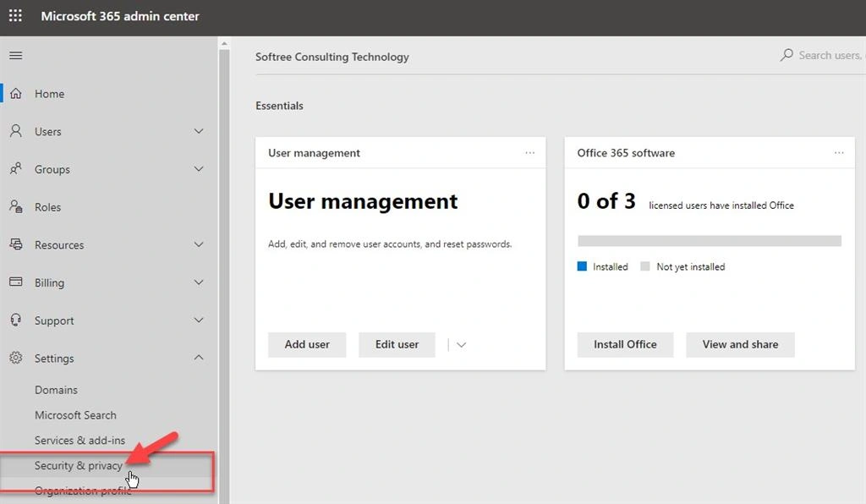
Task: Open Office 365 software card ellipsis menu
Action: pyautogui.click(x=839, y=152)
